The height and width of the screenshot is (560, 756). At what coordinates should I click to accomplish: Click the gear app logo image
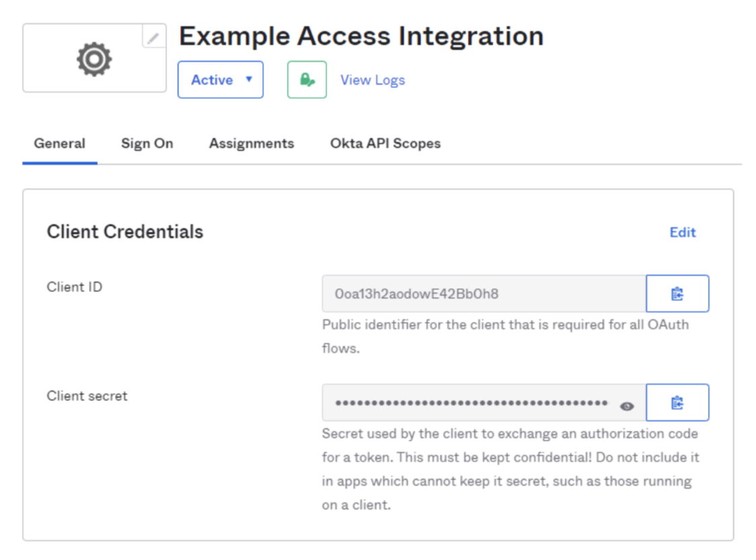tap(94, 59)
